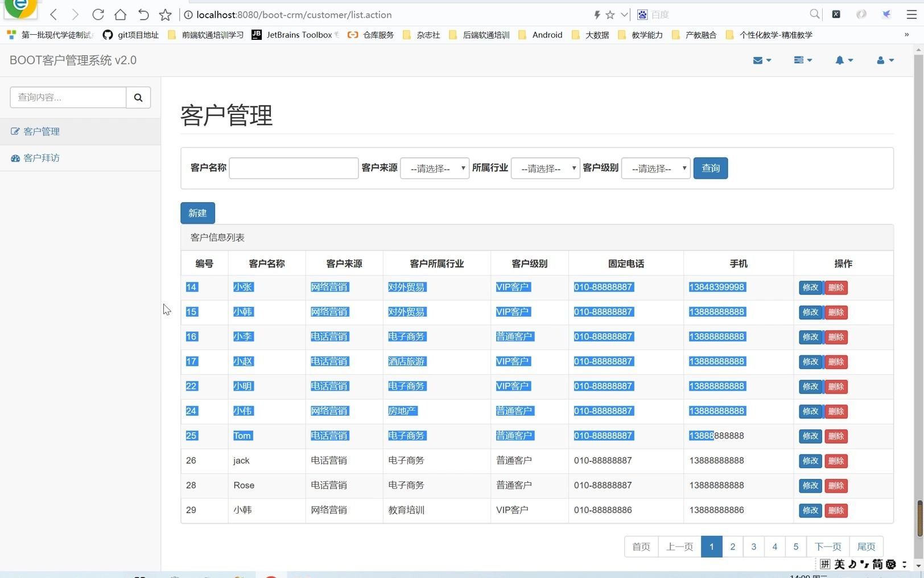924x578 pixels.
Task: Go to 尾页 in pagination
Action: pos(867,547)
